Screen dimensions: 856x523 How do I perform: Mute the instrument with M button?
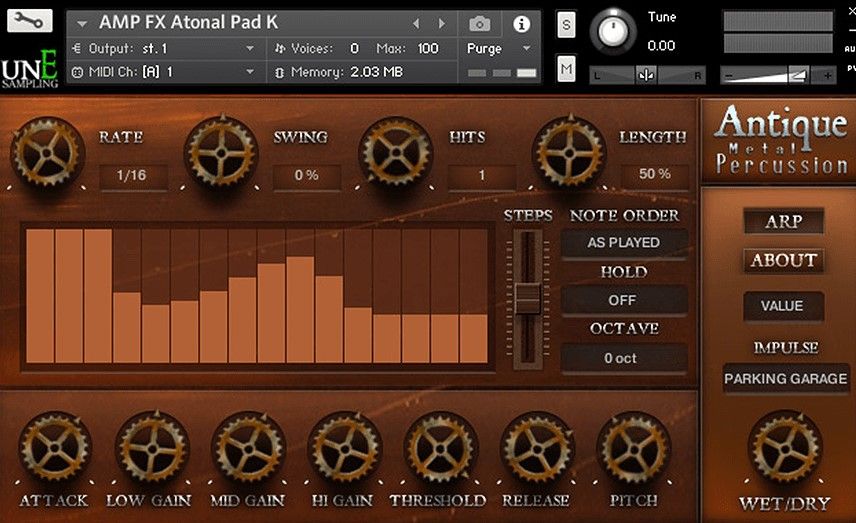[566, 69]
